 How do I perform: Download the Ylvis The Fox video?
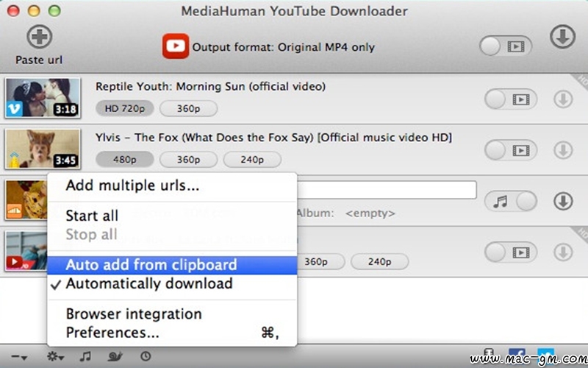[563, 150]
